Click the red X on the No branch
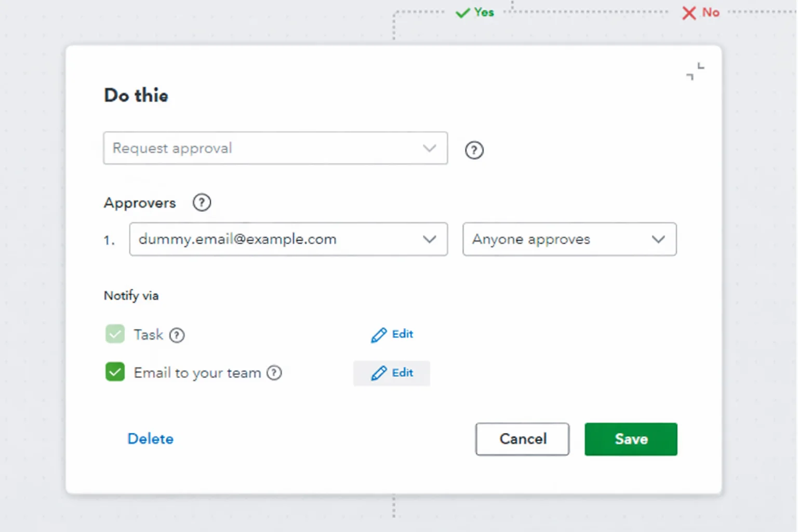This screenshot has width=798, height=532. tap(688, 12)
